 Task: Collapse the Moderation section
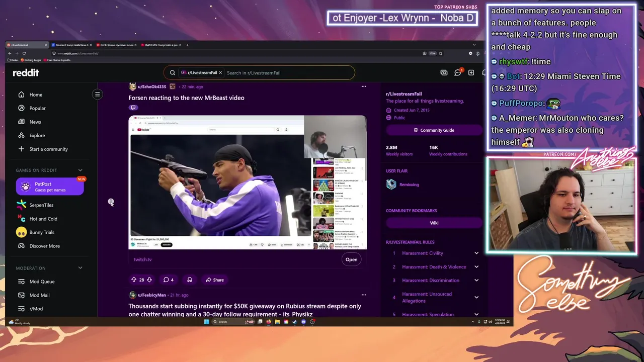click(80, 268)
